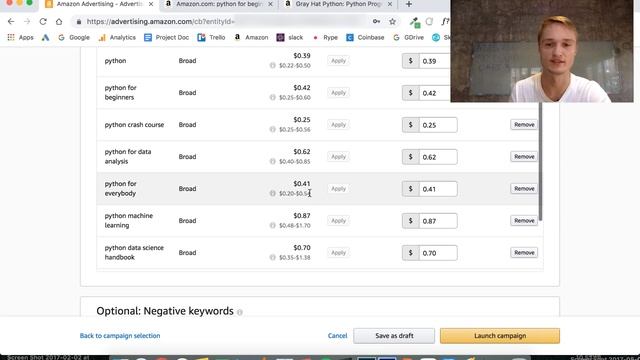Show bid info for python machine learning
Image resolution: width=640 pixels, height=360 pixels.
pos(273,225)
